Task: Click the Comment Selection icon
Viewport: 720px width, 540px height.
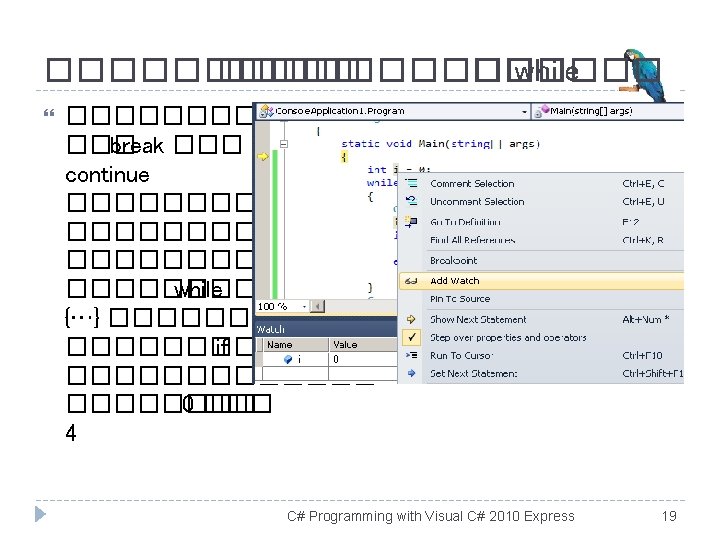Action: click(x=411, y=183)
